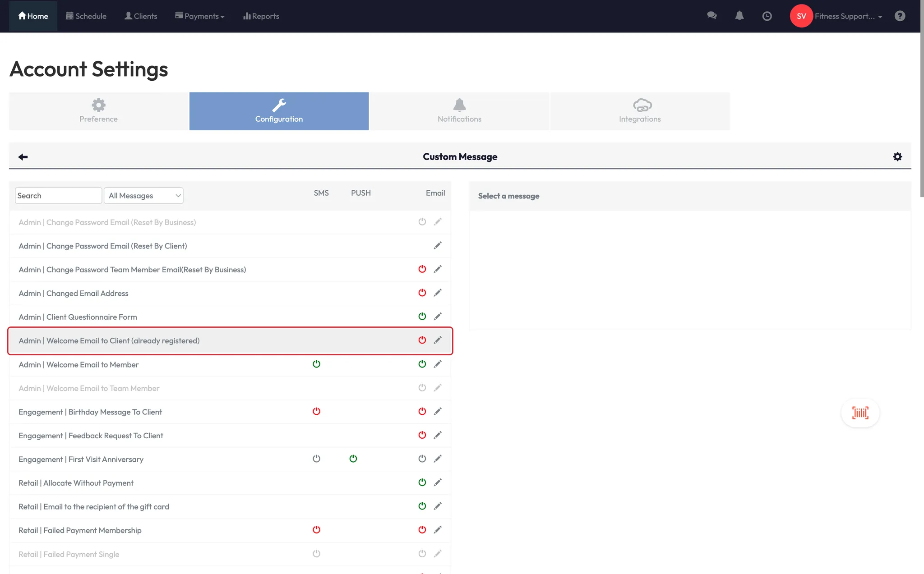The width and height of the screenshot is (924, 574).
Task: Toggle SMS for Birthday Message To Client
Action: pyautogui.click(x=316, y=411)
